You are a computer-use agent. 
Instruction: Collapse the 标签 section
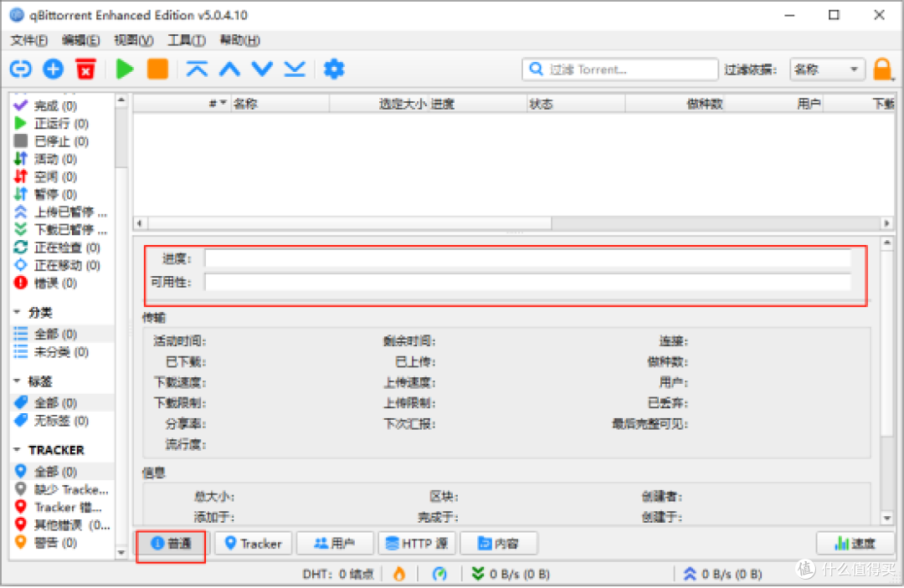[x=18, y=381]
